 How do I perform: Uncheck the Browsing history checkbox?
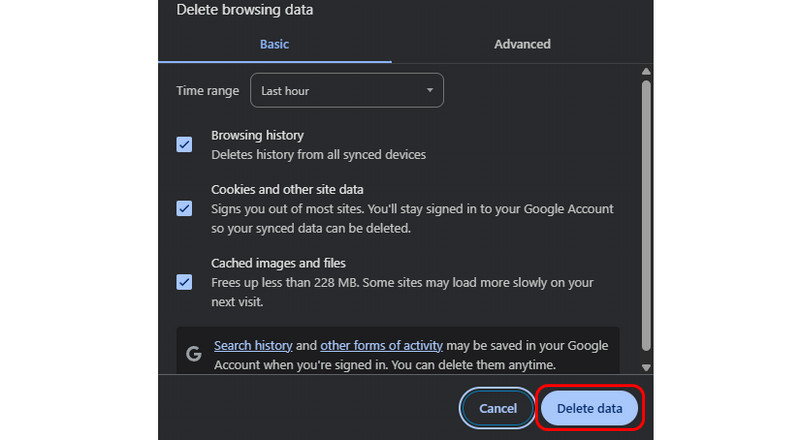point(184,144)
